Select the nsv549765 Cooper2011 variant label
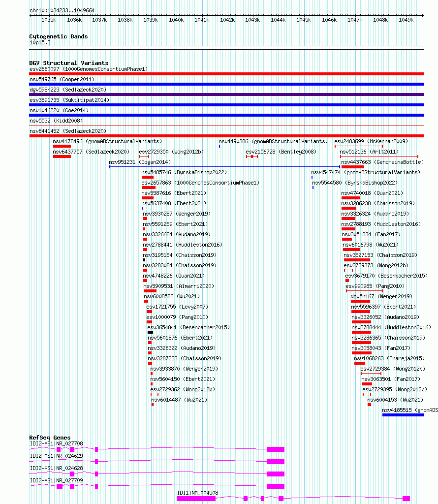The height and width of the screenshot is (504, 438). pyautogui.click(x=62, y=79)
